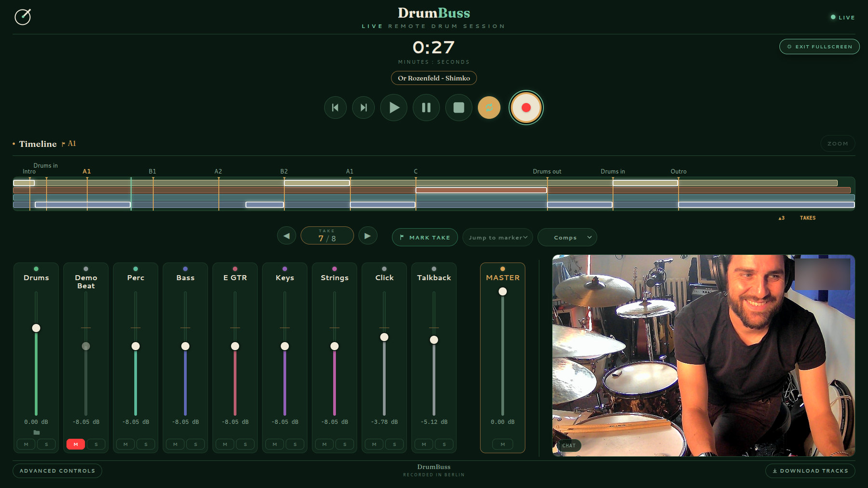Viewport: 868px width, 488px height.
Task: Open the Jump to marker dropdown
Action: [498, 237]
